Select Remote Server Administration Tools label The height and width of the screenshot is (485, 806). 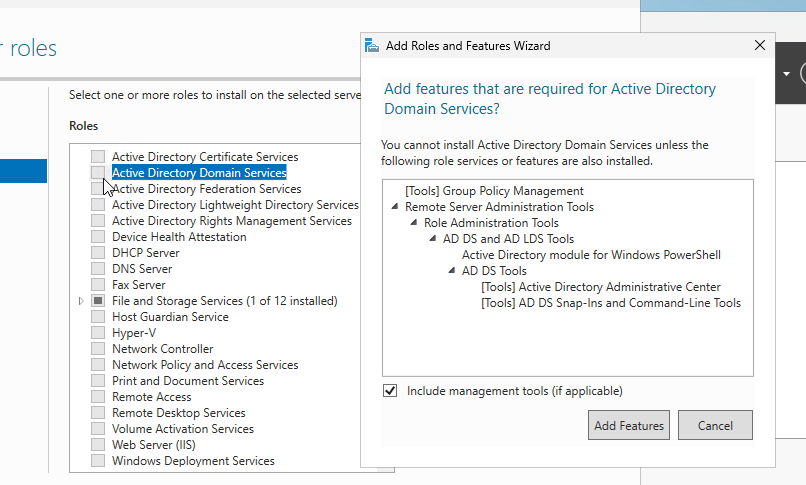pyautogui.click(x=499, y=207)
